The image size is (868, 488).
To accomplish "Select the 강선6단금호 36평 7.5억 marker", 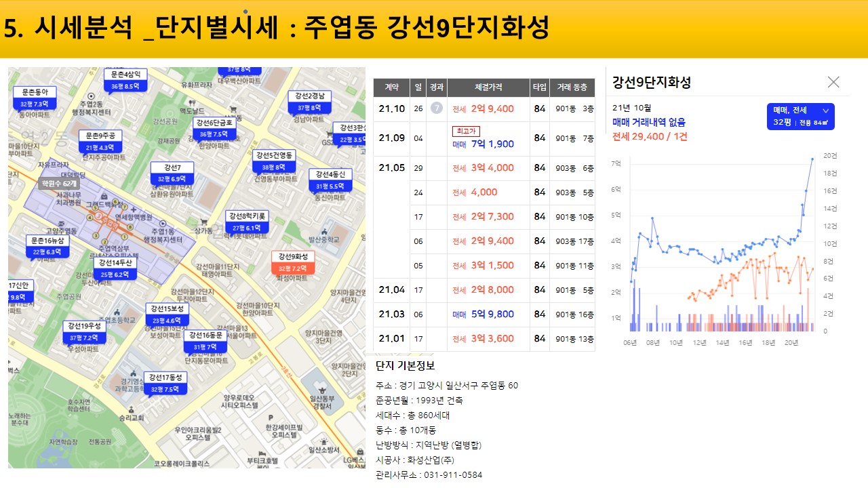I will [214, 128].
